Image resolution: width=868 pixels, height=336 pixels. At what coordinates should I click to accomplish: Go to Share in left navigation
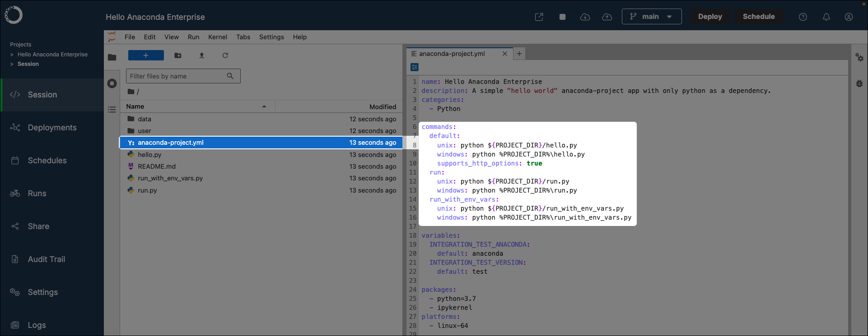(x=52, y=226)
